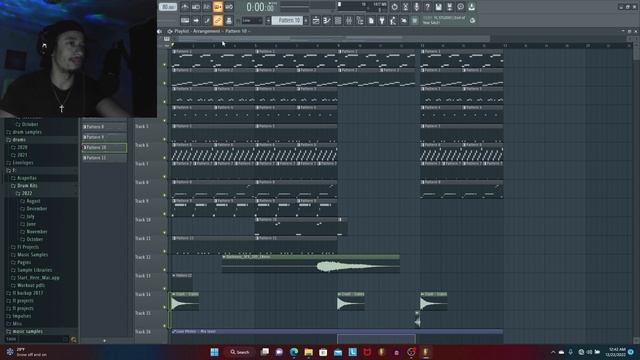This screenshot has height=360, width=640.
Task: Open File Explorer from the taskbar
Action: point(309,352)
